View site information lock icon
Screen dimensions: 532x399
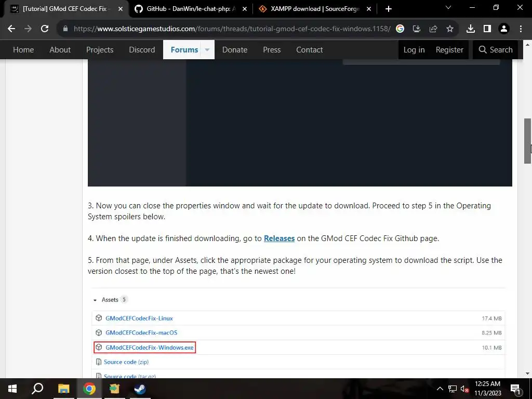(x=65, y=29)
